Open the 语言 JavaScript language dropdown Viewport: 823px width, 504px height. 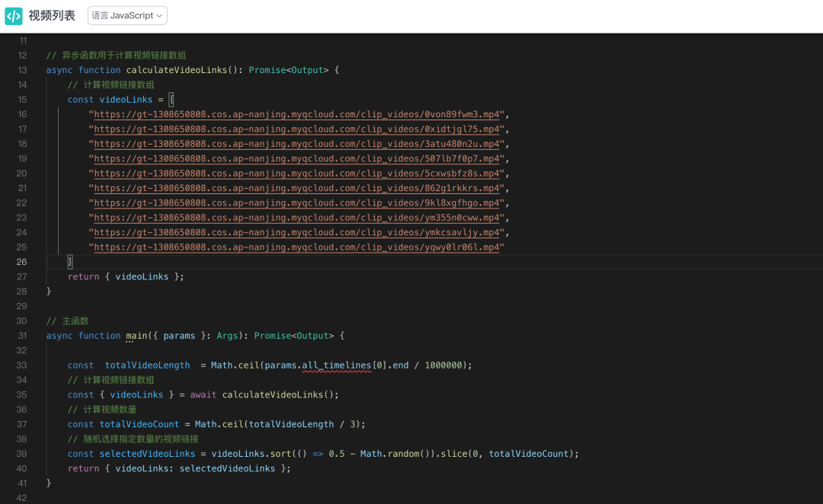pos(127,16)
